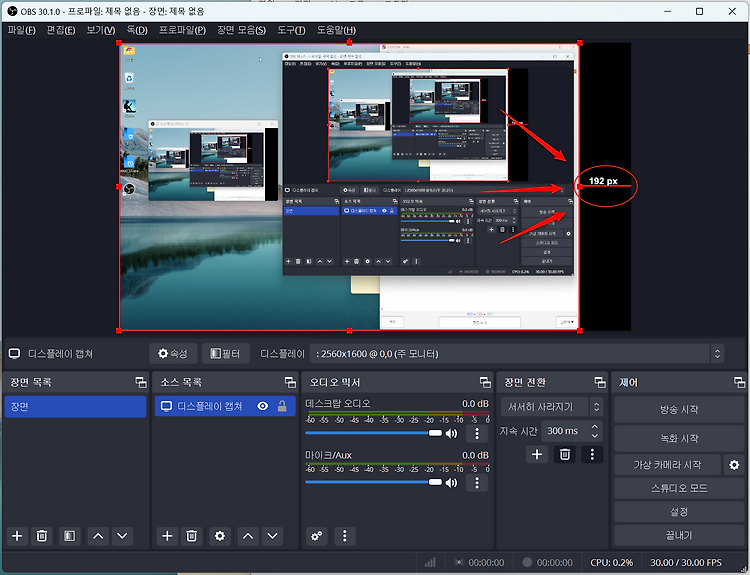
Task: Click 녹화 시작 start recording button
Action: pyautogui.click(x=679, y=438)
